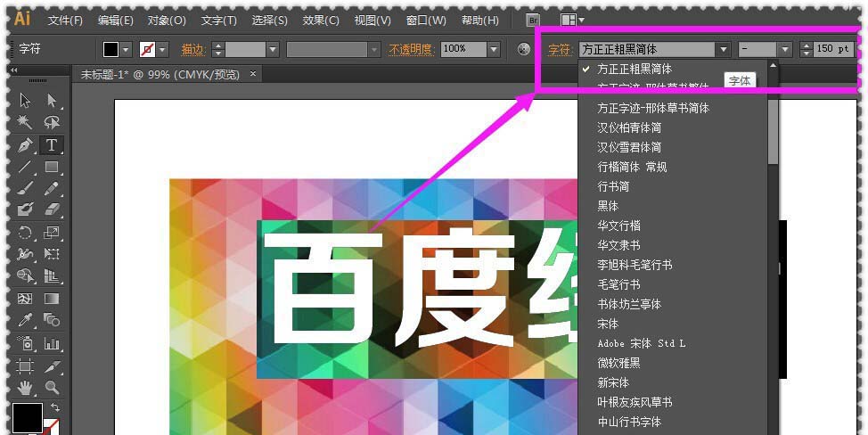Viewport: 868px width, 435px height.
Task: Click the font name field 方正正粗黑简体
Action: click(x=647, y=50)
